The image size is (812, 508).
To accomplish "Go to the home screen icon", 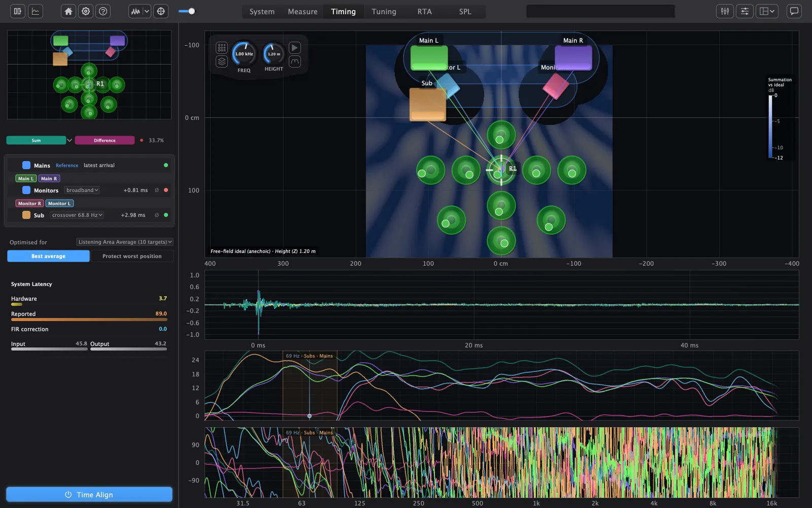I will tap(69, 11).
